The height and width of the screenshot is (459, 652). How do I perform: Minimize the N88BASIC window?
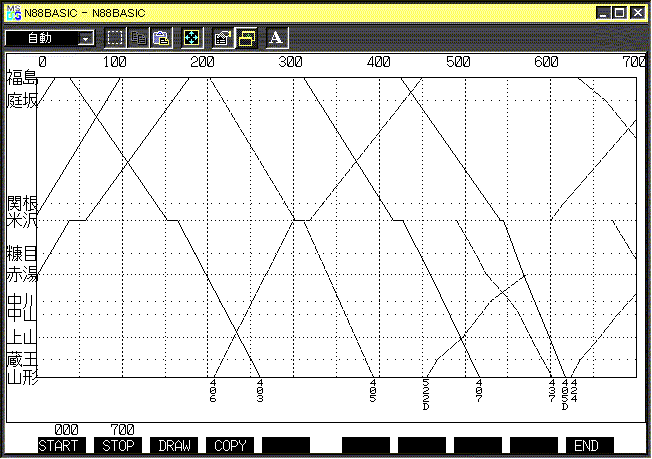tap(603, 12)
